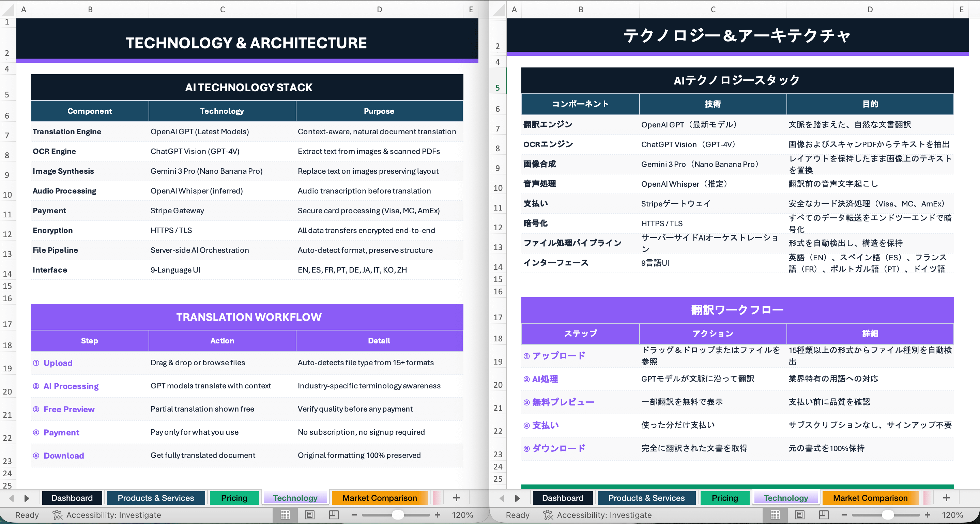Image resolution: width=980 pixels, height=524 pixels.
Task: Click the Download hyperlink
Action: click(63, 455)
